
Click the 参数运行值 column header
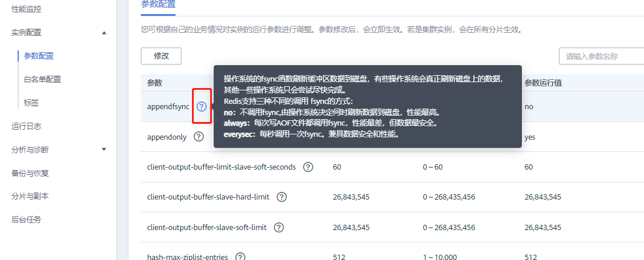point(543,83)
